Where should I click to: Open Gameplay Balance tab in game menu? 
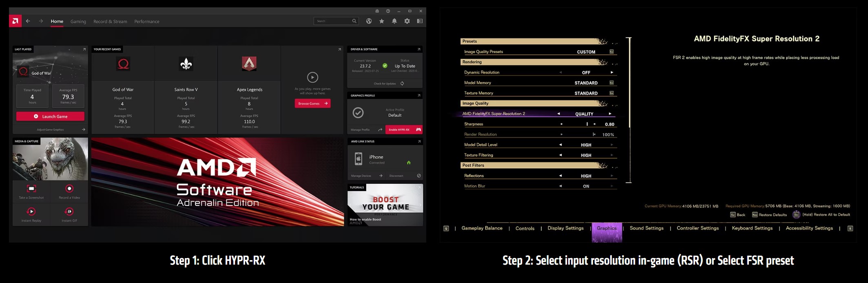coord(482,228)
